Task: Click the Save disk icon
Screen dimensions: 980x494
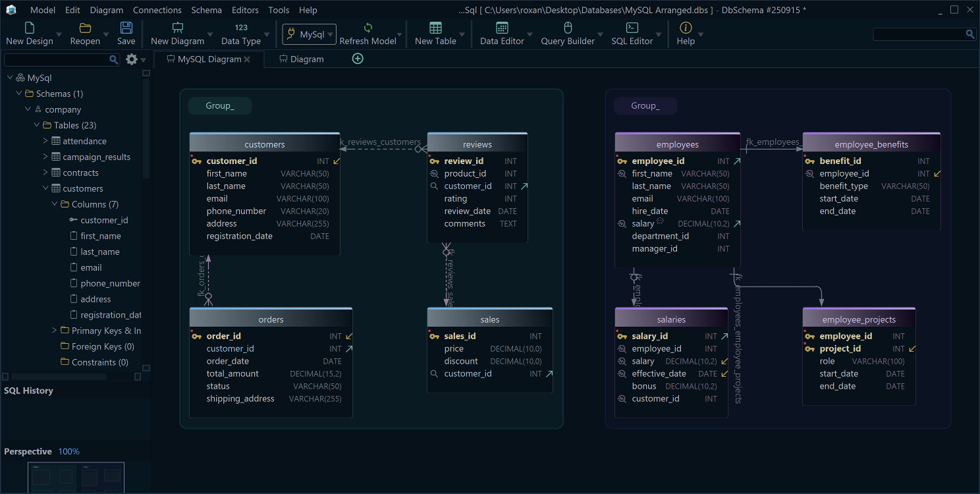Action: pos(126,28)
